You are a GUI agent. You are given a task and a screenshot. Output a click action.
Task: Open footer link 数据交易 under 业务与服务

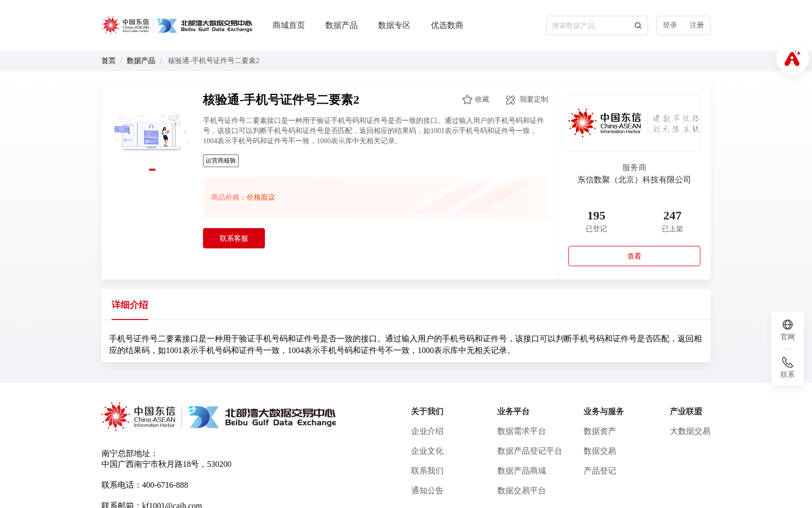click(x=600, y=451)
